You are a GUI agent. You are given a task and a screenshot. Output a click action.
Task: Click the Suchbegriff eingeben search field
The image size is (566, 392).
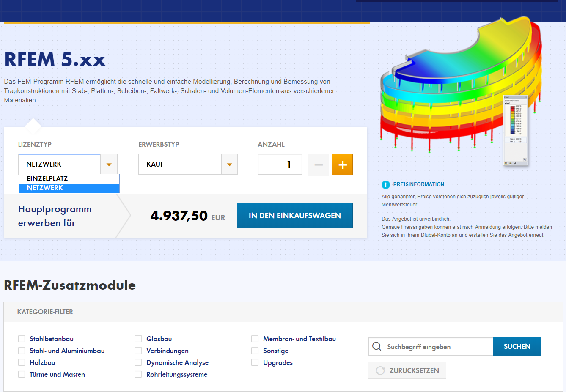pos(431,346)
